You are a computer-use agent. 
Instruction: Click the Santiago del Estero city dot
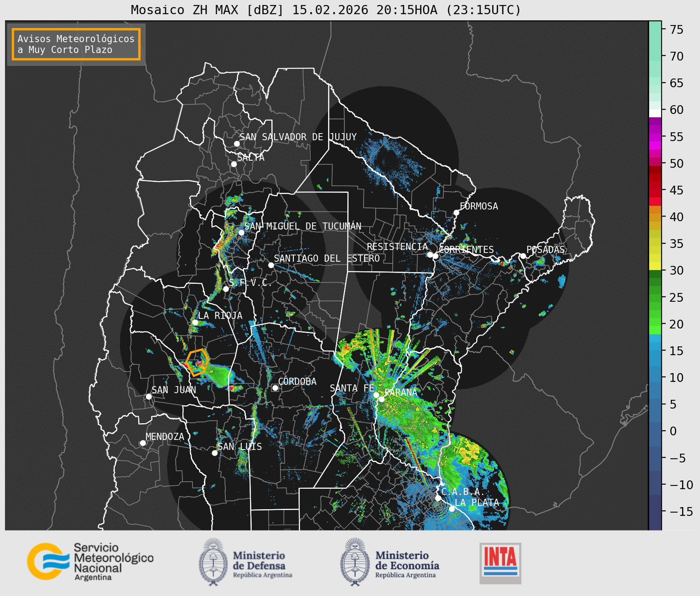click(271, 265)
